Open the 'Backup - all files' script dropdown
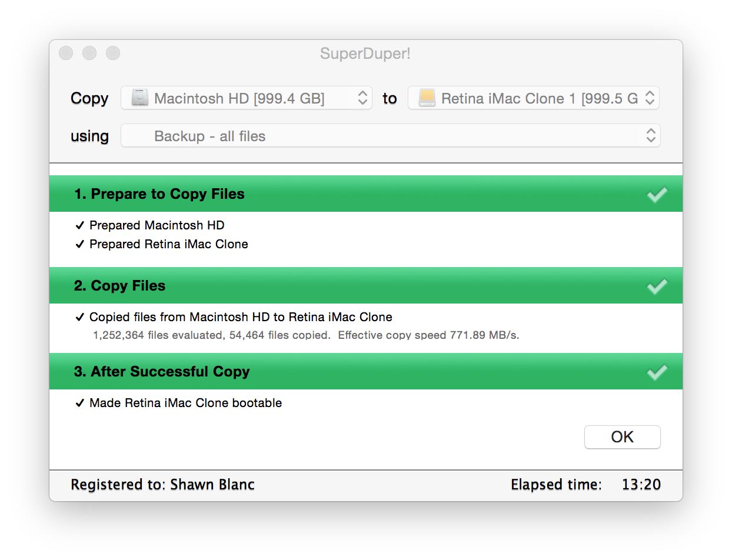The height and width of the screenshot is (560, 732). [x=391, y=136]
